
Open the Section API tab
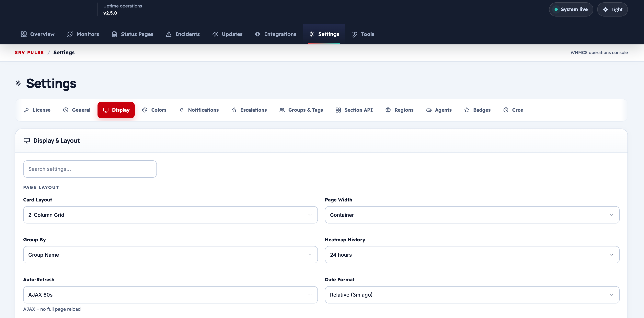click(354, 110)
